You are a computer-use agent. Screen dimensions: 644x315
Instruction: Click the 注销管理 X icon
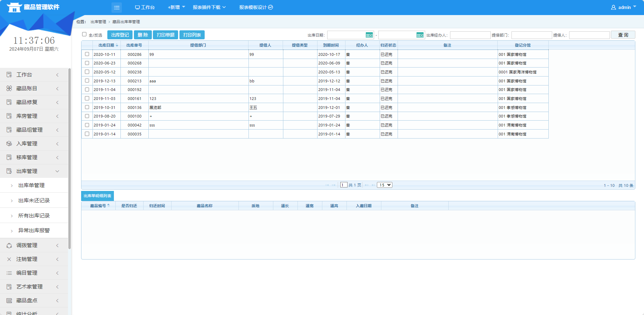click(9, 259)
